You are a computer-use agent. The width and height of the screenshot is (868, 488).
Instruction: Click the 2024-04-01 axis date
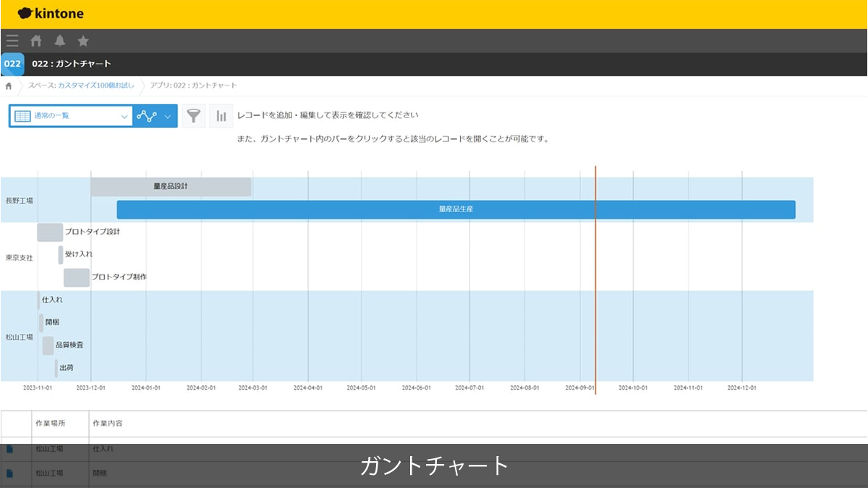pyautogui.click(x=308, y=388)
